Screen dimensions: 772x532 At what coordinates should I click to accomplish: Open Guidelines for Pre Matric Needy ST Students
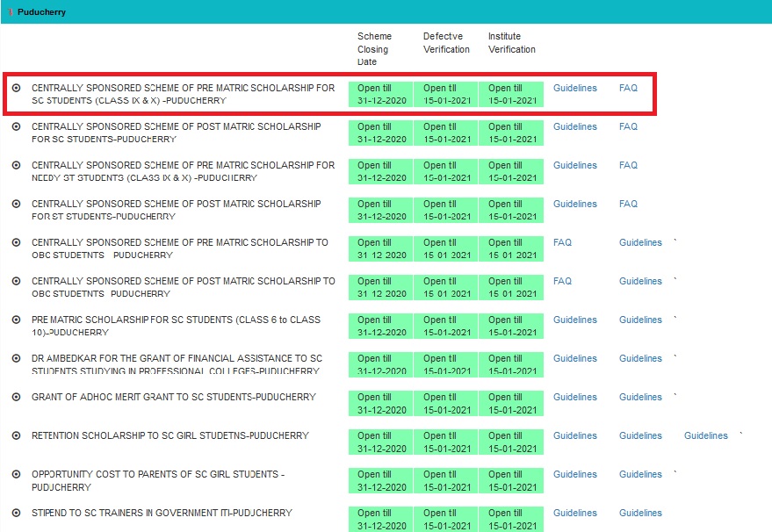(575, 165)
